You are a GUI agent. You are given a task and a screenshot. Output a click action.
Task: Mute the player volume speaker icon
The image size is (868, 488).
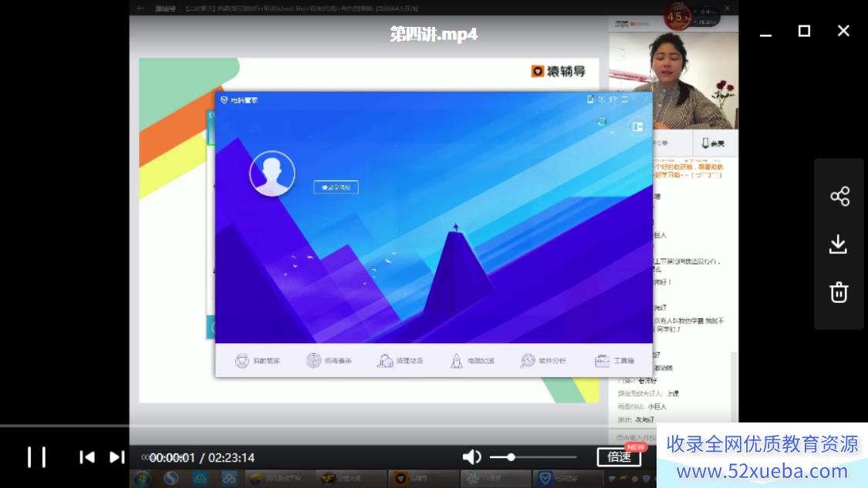pyautogui.click(x=471, y=457)
